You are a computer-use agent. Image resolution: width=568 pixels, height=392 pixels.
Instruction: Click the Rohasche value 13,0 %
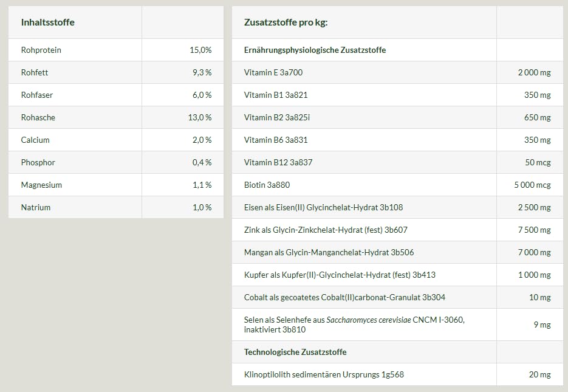tap(200, 117)
